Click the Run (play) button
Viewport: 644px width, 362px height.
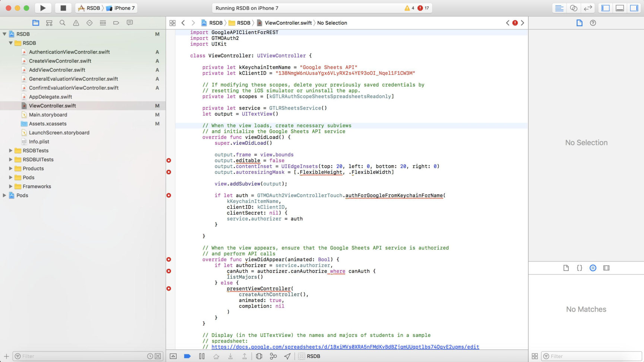coord(43,8)
